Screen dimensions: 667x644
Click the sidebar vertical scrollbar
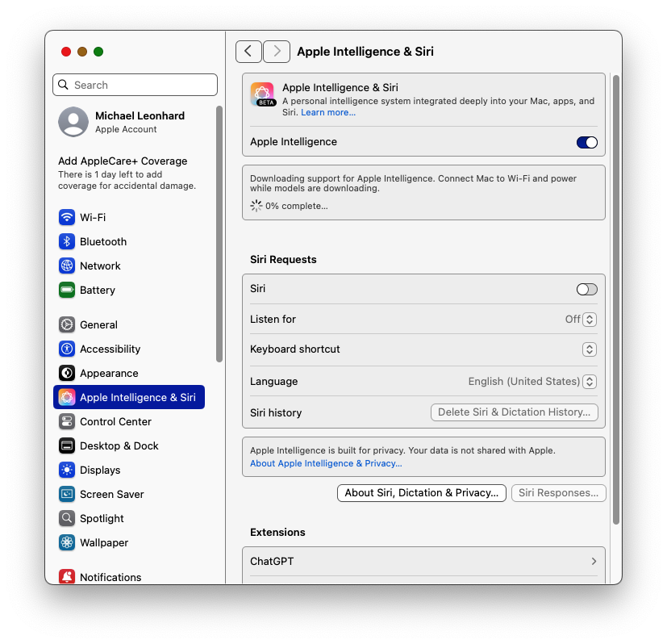click(x=219, y=234)
